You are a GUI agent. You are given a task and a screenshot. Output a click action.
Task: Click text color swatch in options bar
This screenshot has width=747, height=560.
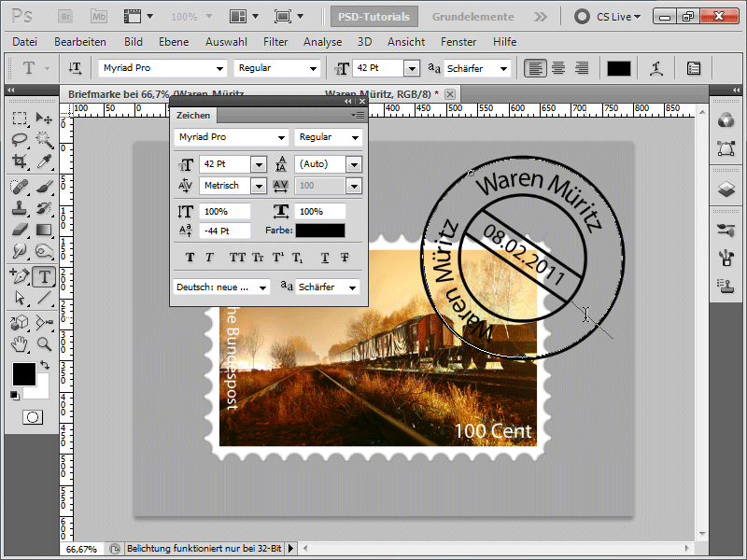[619, 68]
